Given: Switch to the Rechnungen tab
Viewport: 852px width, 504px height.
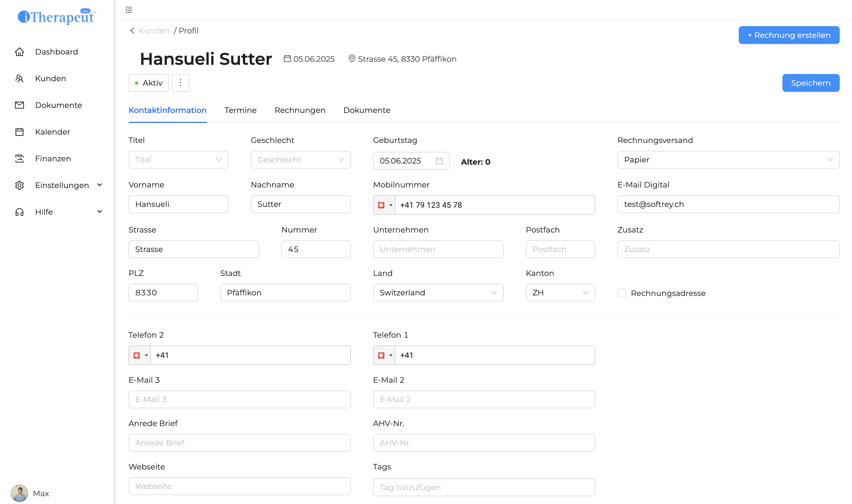Looking at the screenshot, I should [300, 110].
